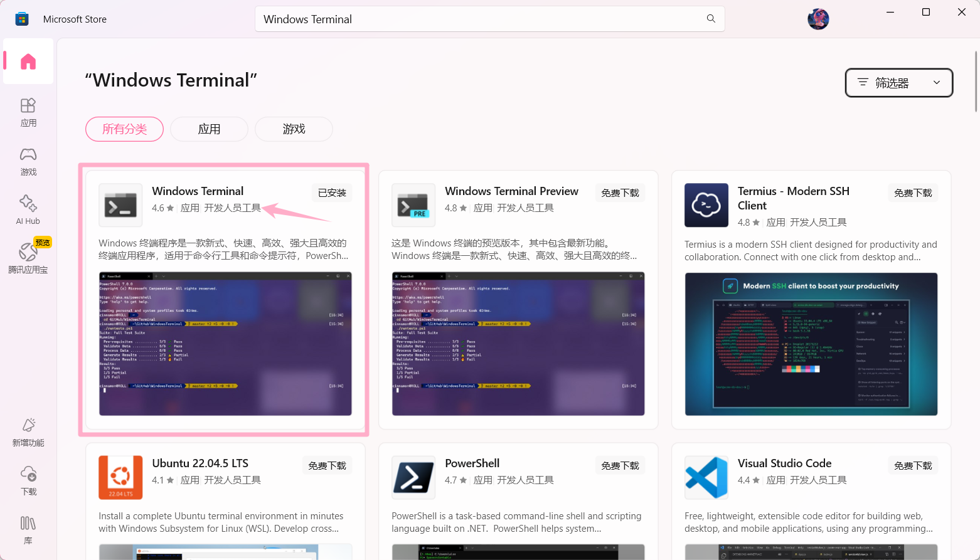Open Termius Modern SSH screenshot thumbnail
The width and height of the screenshot is (980, 560).
click(x=811, y=344)
